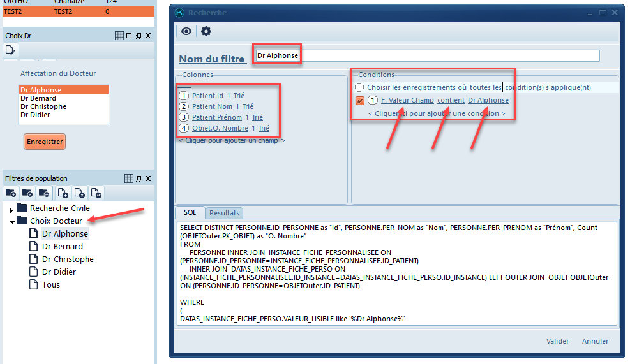Click the add folder icon in Filtres de population
Image resolution: width=630 pixels, height=364 pixels.
tap(11, 193)
